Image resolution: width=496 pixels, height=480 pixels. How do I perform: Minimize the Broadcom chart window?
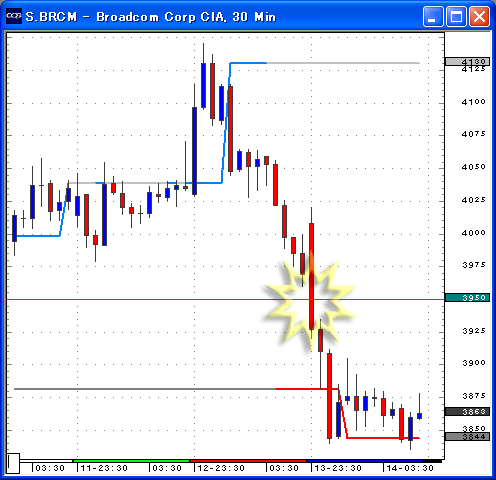[433, 16]
